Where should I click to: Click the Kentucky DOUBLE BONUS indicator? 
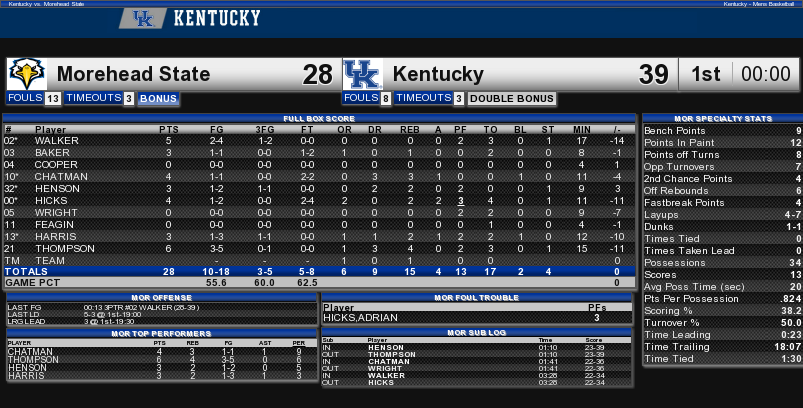click(x=511, y=99)
